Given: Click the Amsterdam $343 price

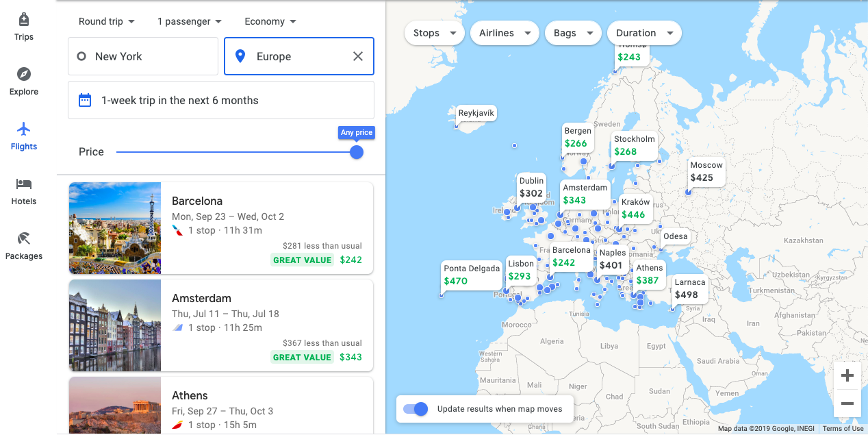Looking at the screenshot, I should click(351, 357).
